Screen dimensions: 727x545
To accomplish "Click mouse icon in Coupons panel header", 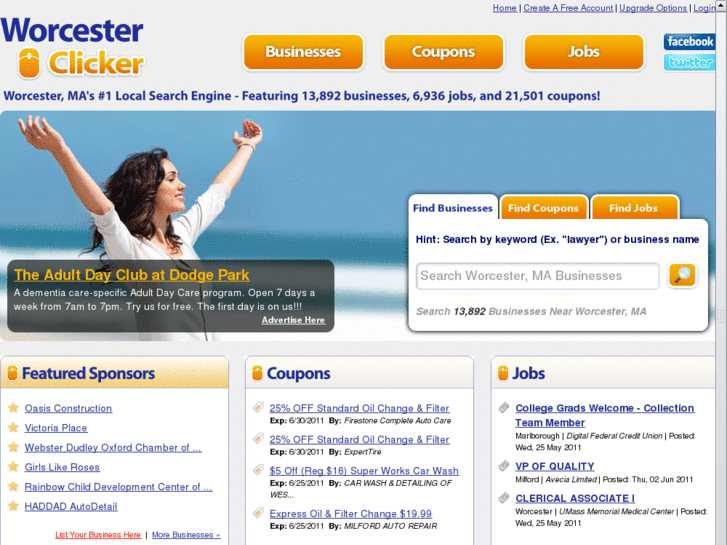I will [x=257, y=373].
